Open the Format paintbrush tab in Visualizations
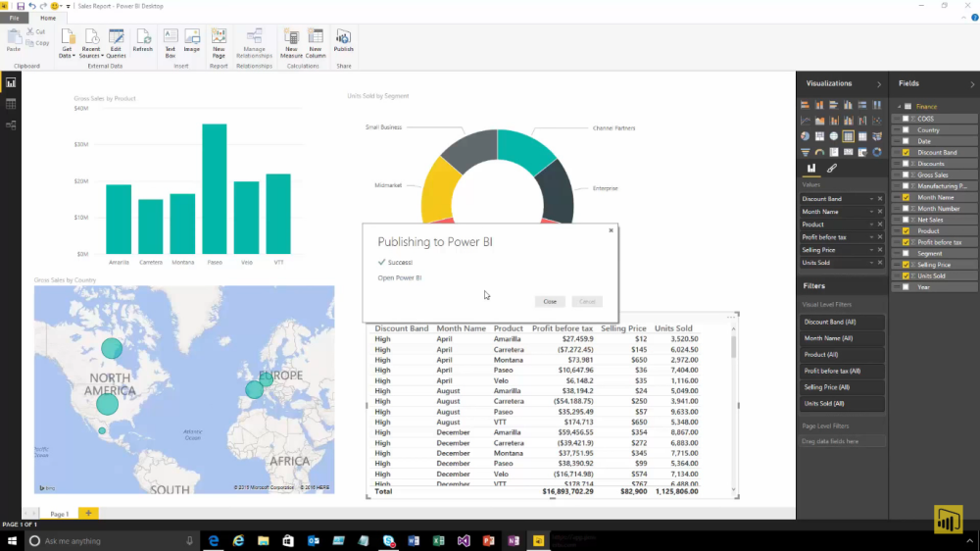The height and width of the screenshot is (551, 980). tap(832, 169)
